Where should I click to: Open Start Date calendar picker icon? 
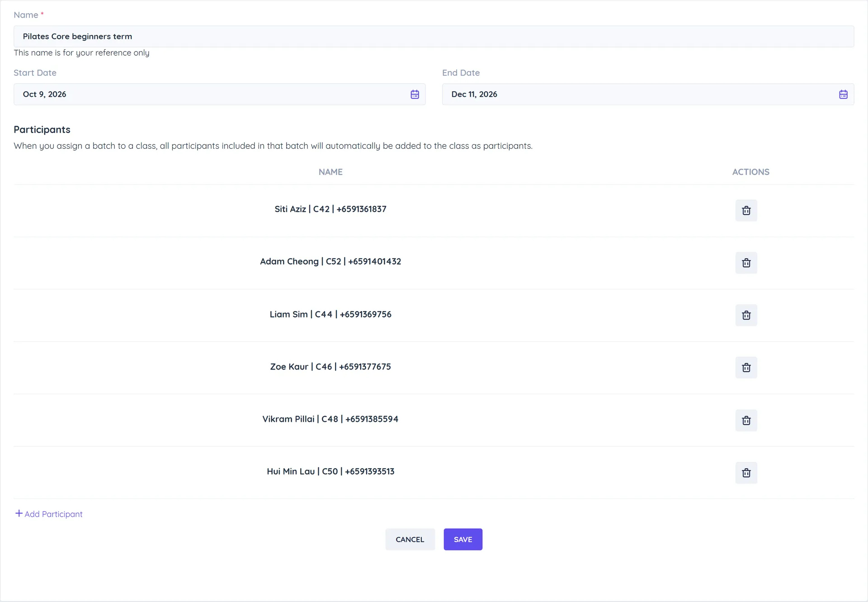(415, 94)
